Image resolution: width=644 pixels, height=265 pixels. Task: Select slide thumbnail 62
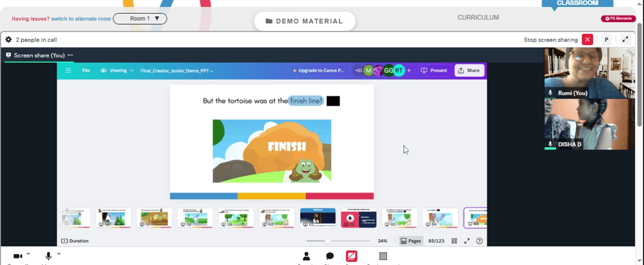(359, 218)
